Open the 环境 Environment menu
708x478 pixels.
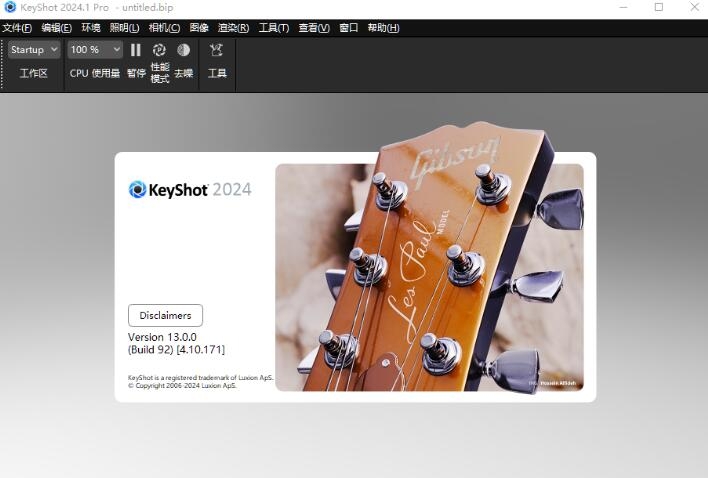(x=91, y=28)
